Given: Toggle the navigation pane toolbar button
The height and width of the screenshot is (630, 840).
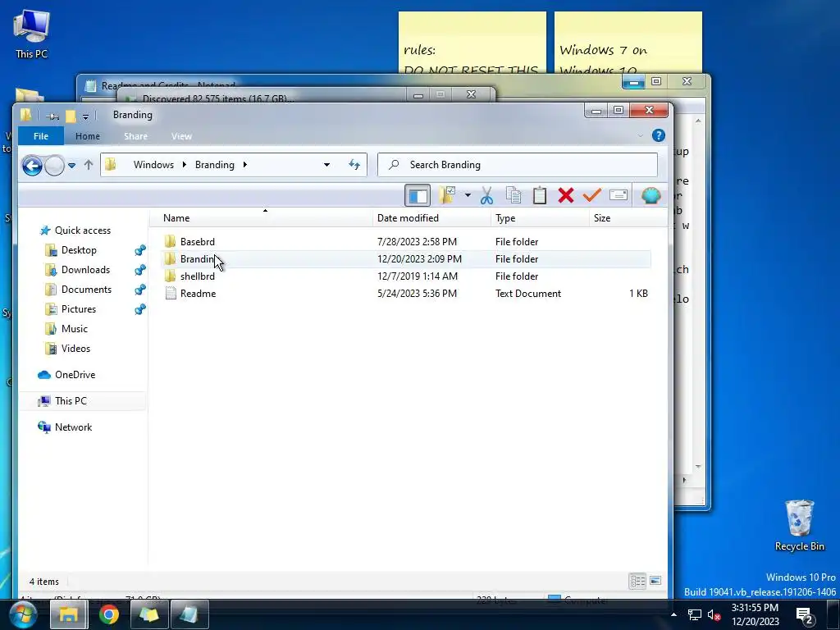Looking at the screenshot, I should point(418,195).
